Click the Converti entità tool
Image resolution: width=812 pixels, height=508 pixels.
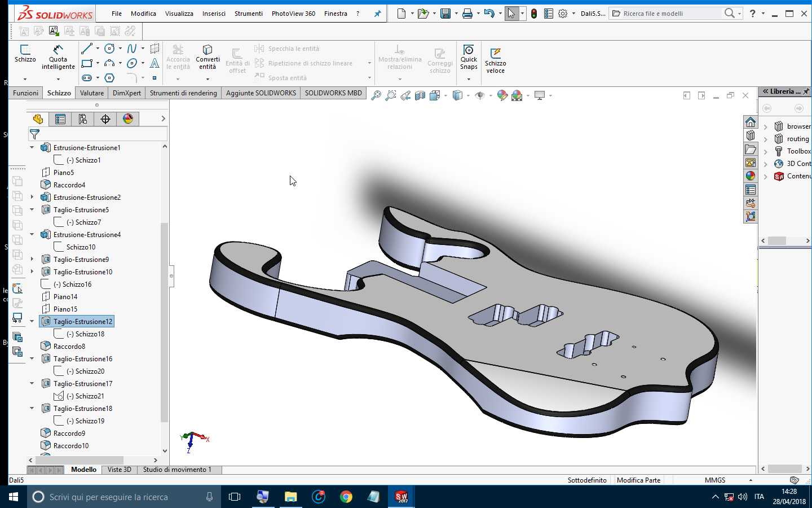click(x=208, y=57)
